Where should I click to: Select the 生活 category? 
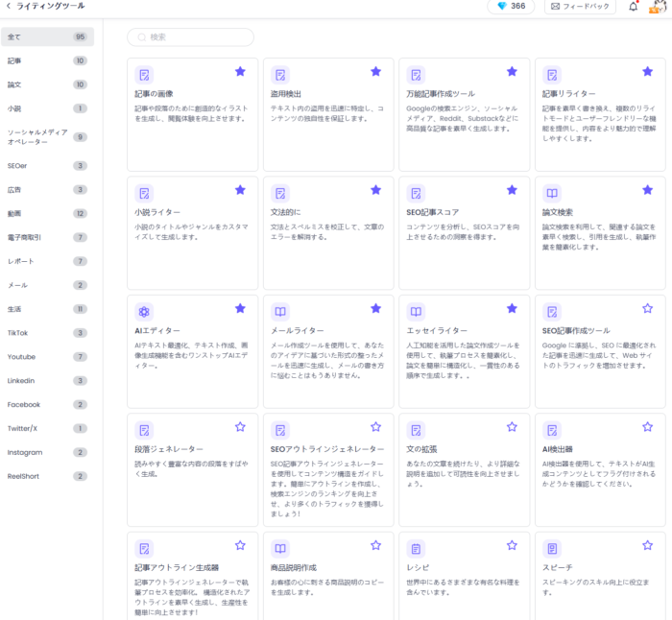[47, 309]
